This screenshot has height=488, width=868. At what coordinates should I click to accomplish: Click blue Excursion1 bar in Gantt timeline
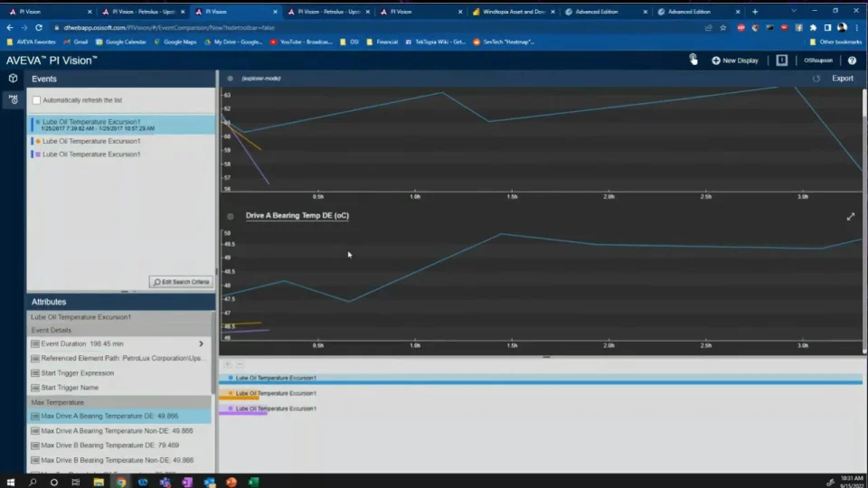coord(541,382)
